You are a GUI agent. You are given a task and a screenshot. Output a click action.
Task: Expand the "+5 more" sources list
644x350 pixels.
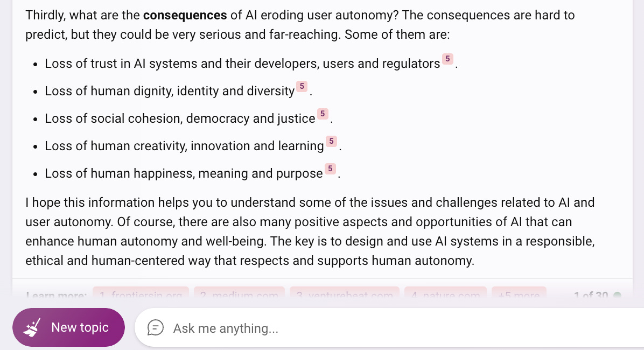tap(519, 295)
